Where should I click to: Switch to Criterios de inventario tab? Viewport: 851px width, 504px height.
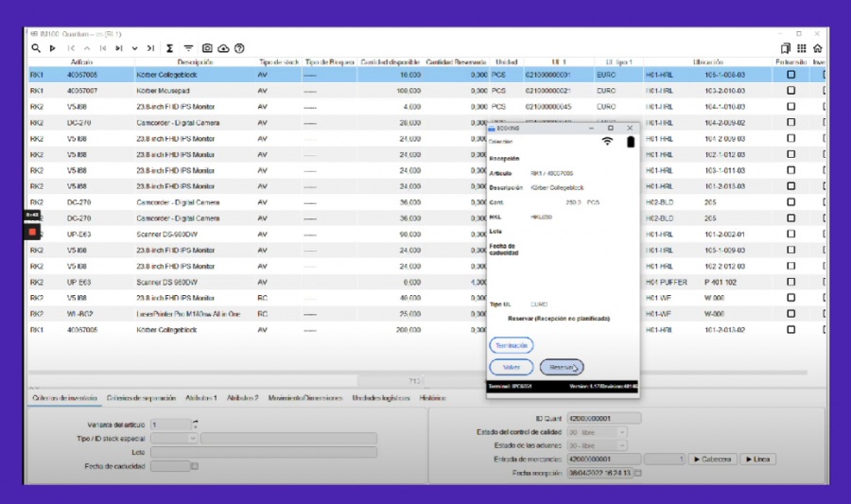[64, 398]
